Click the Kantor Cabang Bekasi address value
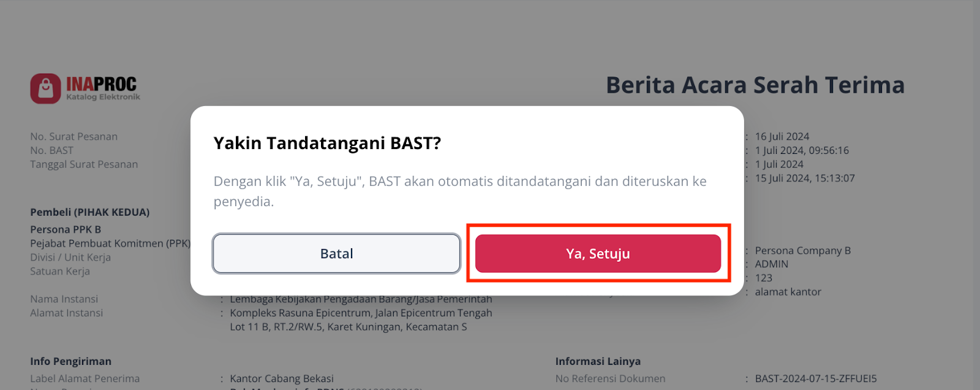 click(281, 378)
